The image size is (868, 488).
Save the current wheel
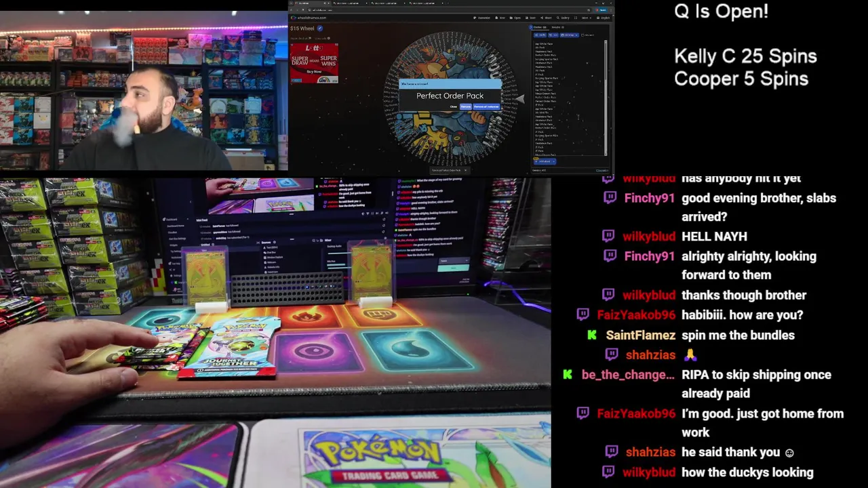(530, 18)
